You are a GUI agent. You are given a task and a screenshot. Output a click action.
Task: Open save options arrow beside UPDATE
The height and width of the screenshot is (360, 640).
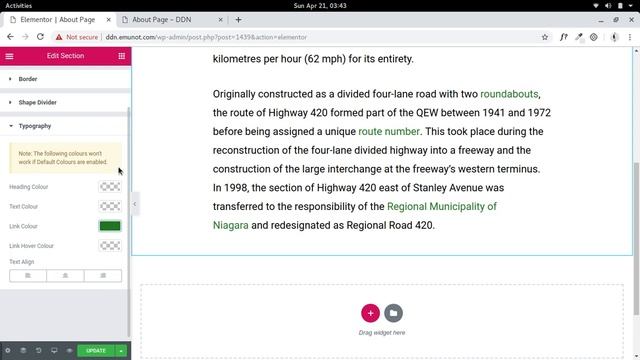pos(121,351)
